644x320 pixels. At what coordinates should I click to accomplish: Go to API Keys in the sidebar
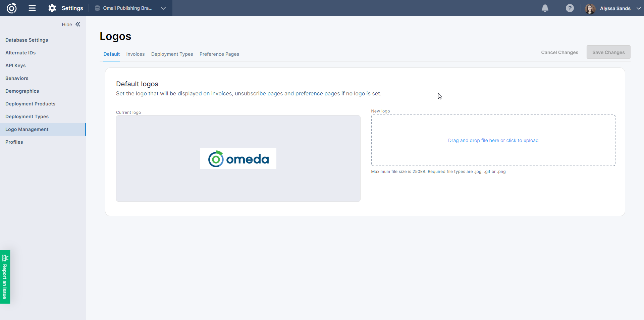pyautogui.click(x=15, y=65)
